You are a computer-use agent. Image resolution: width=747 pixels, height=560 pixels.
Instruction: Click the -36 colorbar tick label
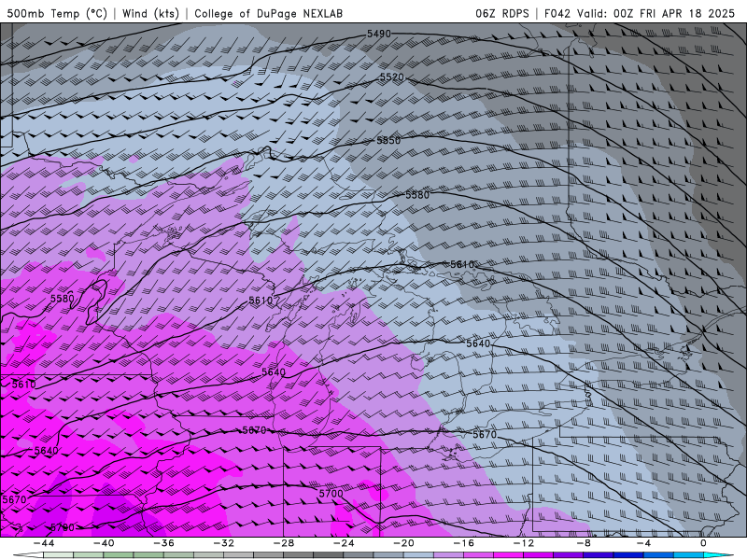[x=163, y=543]
